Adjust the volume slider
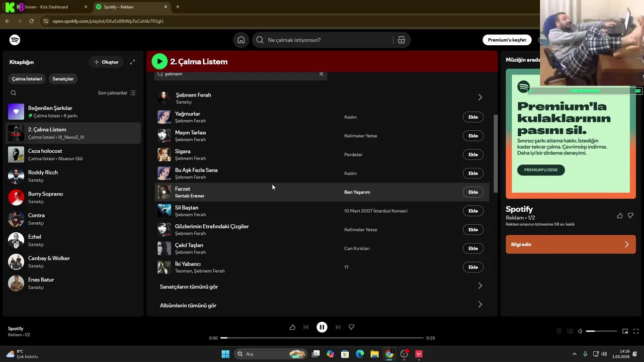This screenshot has height=362, width=644. [x=601, y=331]
